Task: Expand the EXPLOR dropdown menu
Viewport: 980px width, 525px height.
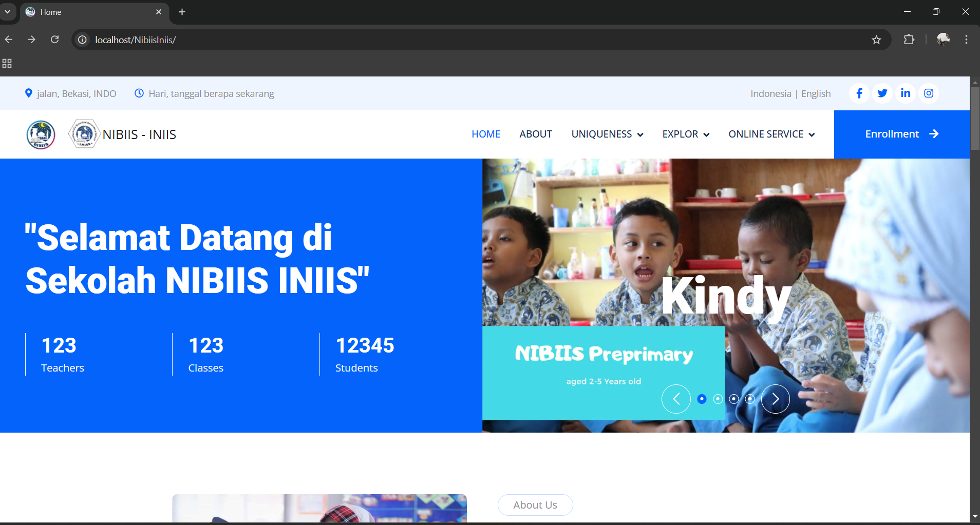Action: pyautogui.click(x=686, y=134)
